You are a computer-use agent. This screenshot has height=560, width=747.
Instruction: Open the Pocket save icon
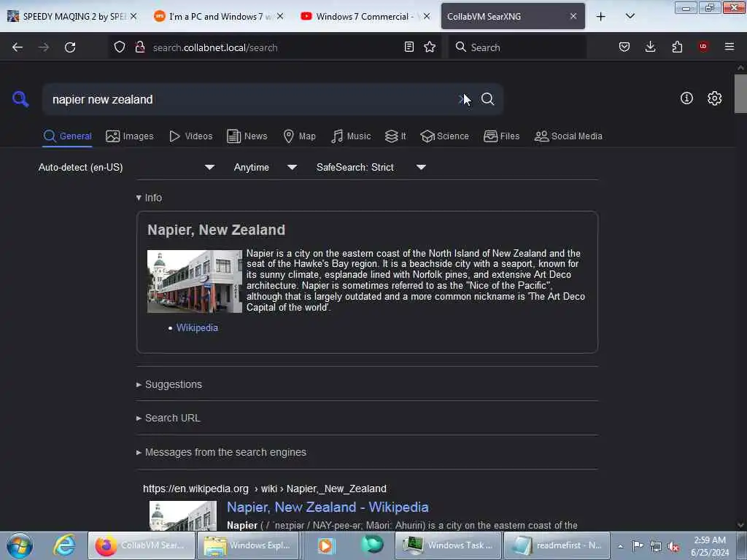pyautogui.click(x=624, y=47)
